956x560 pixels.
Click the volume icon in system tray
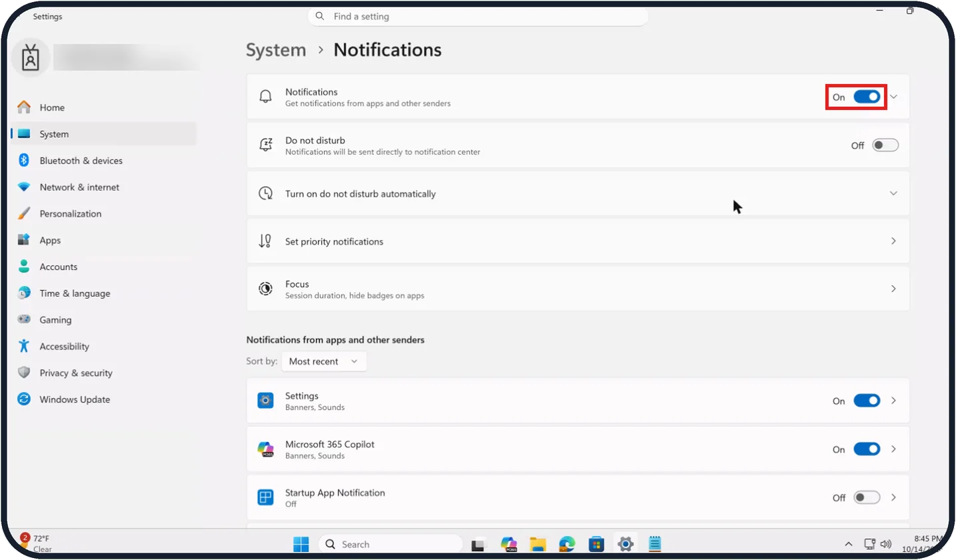(886, 544)
